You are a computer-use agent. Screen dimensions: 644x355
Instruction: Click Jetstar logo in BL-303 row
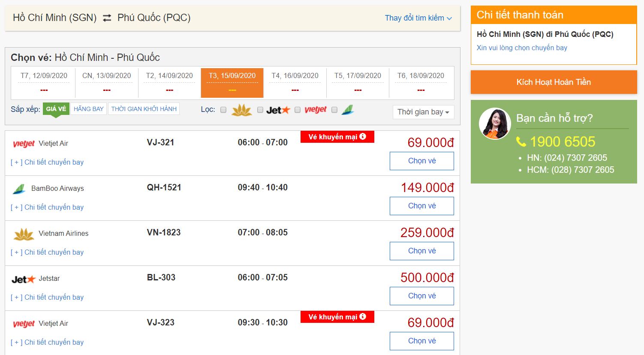click(24, 279)
